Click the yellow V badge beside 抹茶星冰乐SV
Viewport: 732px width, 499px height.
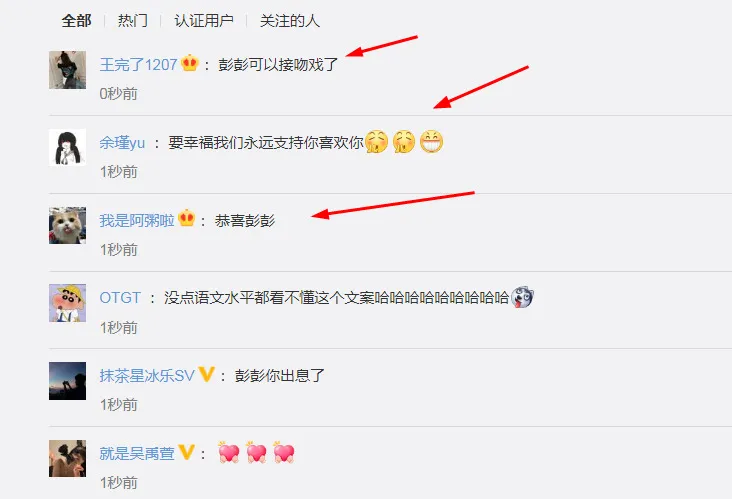click(x=206, y=374)
